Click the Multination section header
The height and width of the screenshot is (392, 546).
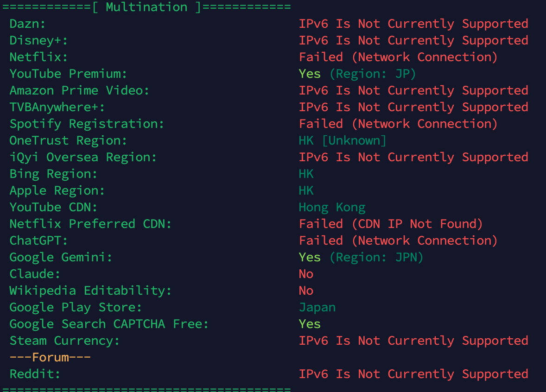pyautogui.click(x=146, y=7)
